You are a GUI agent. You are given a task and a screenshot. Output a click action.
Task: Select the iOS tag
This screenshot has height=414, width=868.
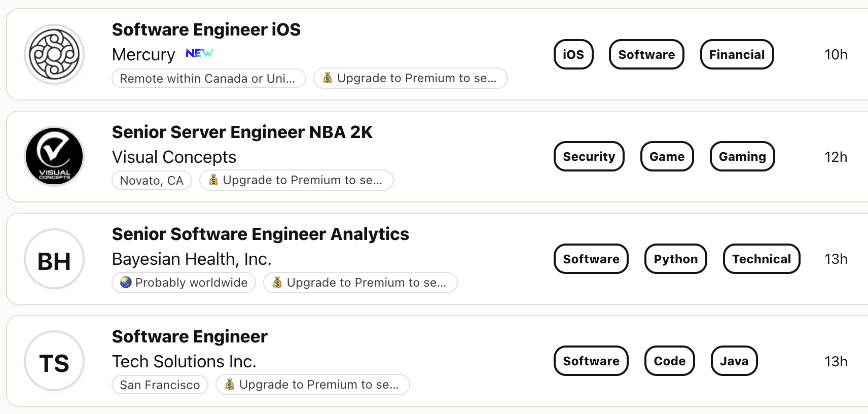573,54
